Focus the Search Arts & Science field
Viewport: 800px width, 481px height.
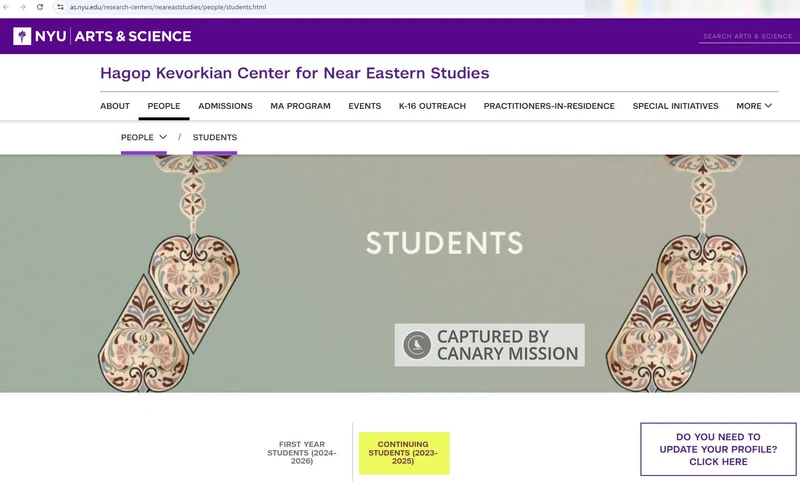coord(748,36)
